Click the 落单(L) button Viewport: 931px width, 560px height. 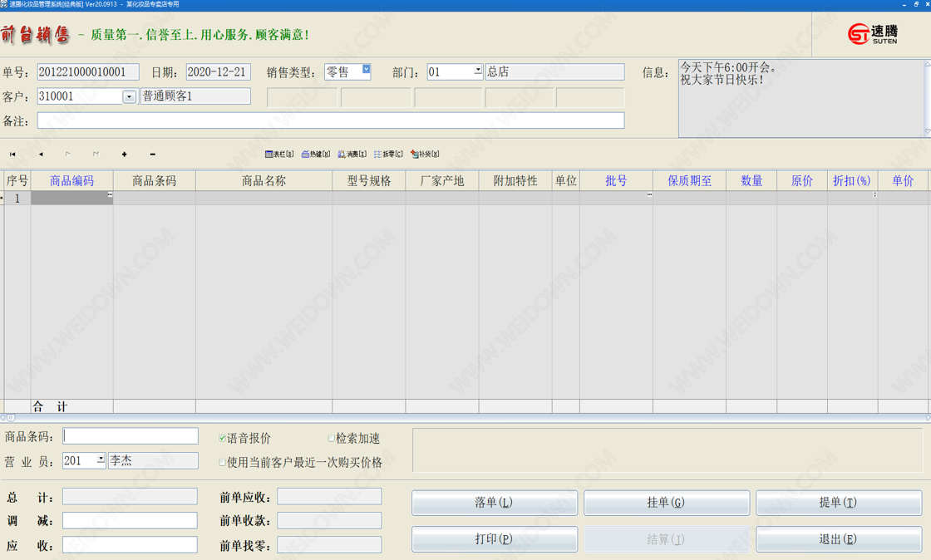(495, 503)
